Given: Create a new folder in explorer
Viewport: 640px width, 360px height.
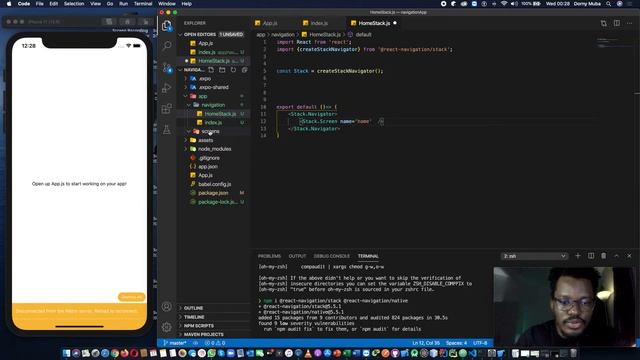Looking at the screenshot, I should coord(222,70).
